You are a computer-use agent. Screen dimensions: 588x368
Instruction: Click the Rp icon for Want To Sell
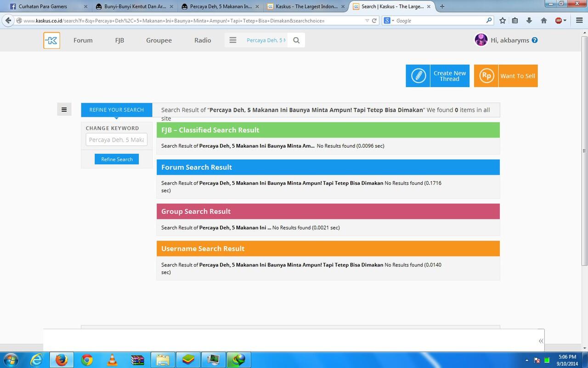486,76
